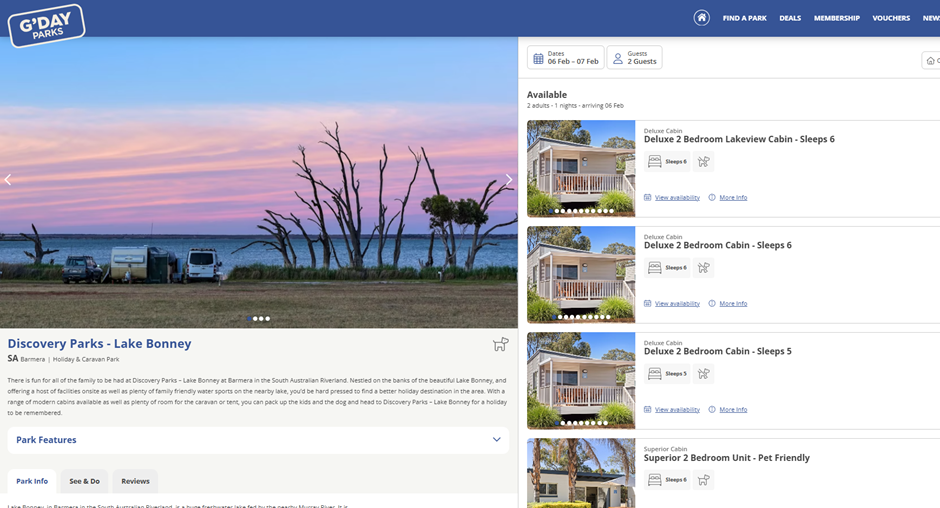Viewport: 940px width, 508px height.
Task: Open Deluxe 2 Bedroom Cabin - Sleeps 6 thumbnail
Action: coord(581,274)
